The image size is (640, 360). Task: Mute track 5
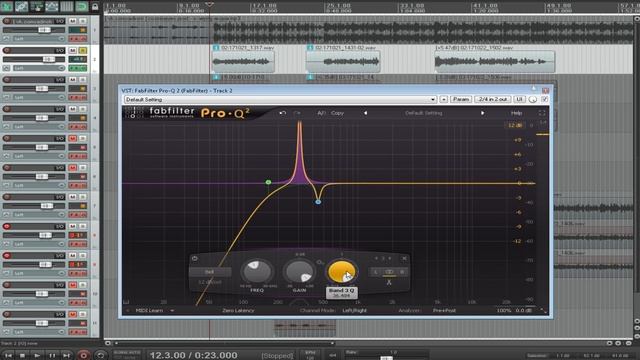click(x=73, y=138)
